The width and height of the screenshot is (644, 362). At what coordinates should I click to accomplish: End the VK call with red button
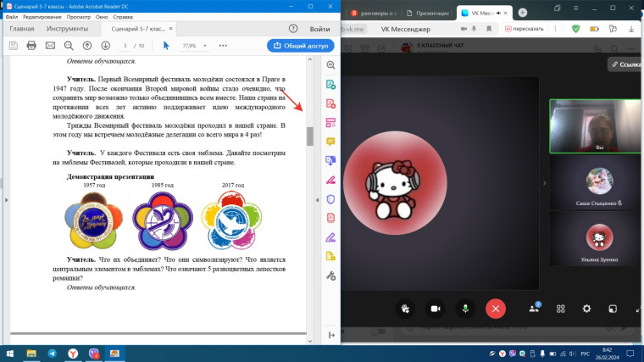(496, 309)
